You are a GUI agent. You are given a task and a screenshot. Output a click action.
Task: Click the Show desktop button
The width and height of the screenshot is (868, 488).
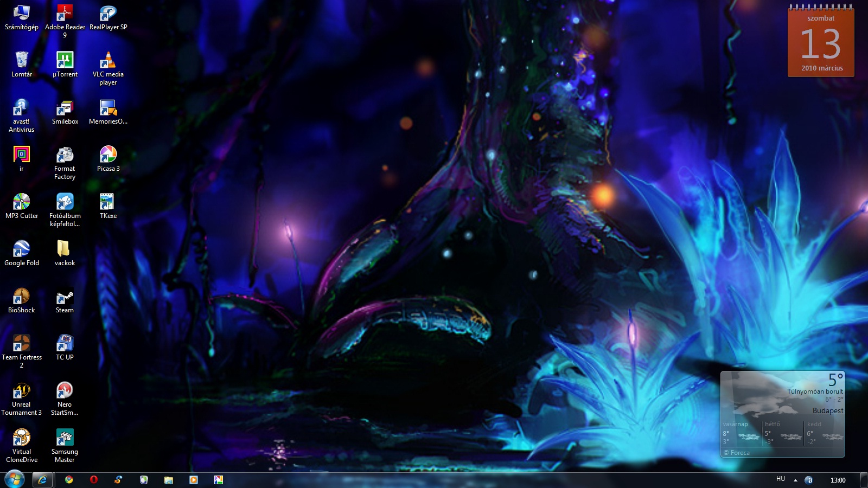point(864,480)
